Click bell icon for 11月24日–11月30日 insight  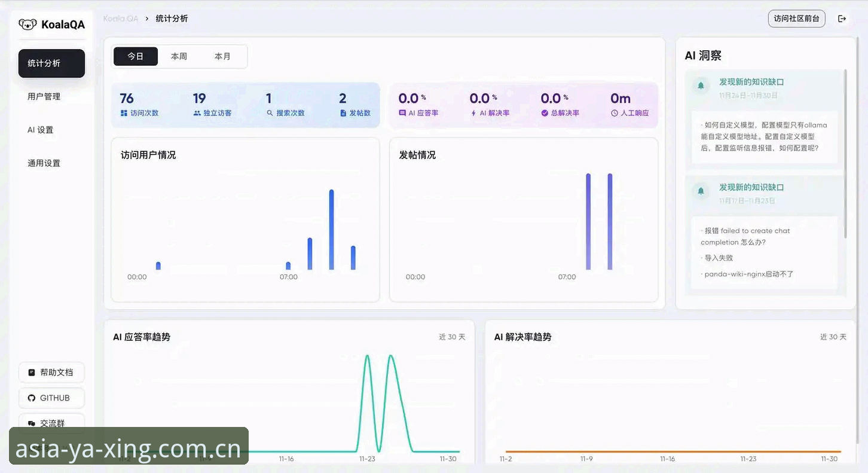point(701,86)
